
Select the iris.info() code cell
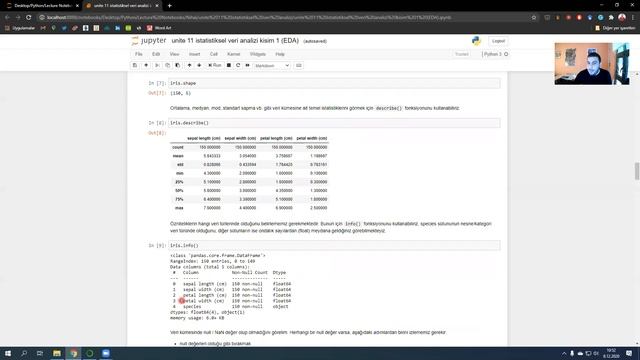[335, 245]
